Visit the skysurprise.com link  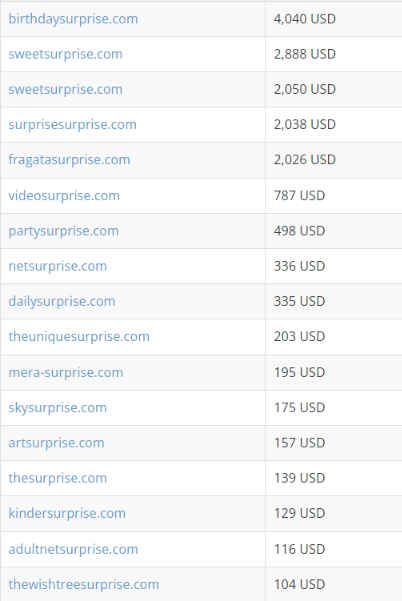(x=57, y=408)
